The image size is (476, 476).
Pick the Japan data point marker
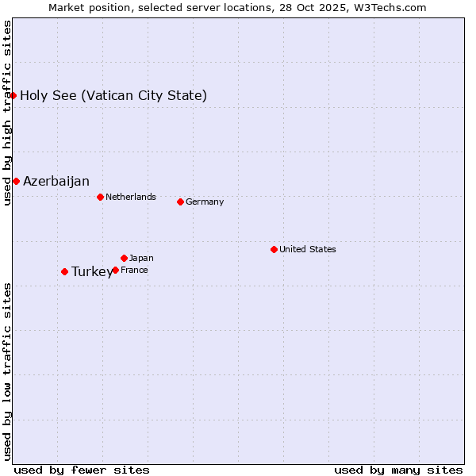tap(124, 258)
